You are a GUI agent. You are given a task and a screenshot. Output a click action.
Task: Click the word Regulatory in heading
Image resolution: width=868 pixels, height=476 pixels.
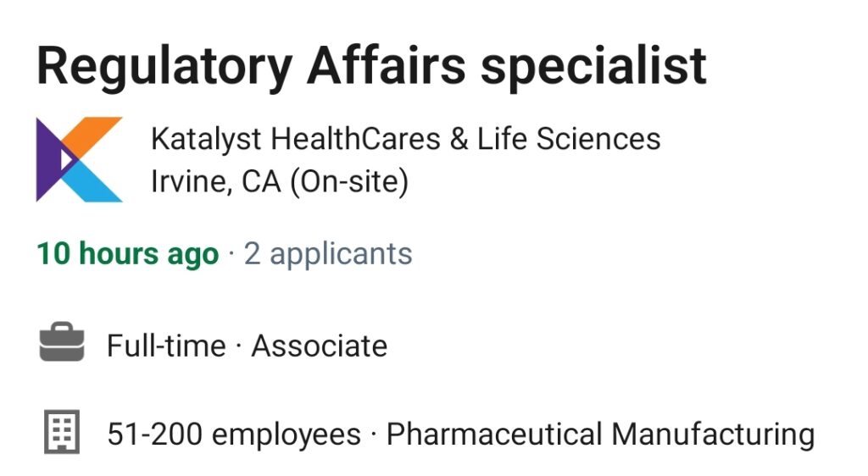(x=164, y=68)
